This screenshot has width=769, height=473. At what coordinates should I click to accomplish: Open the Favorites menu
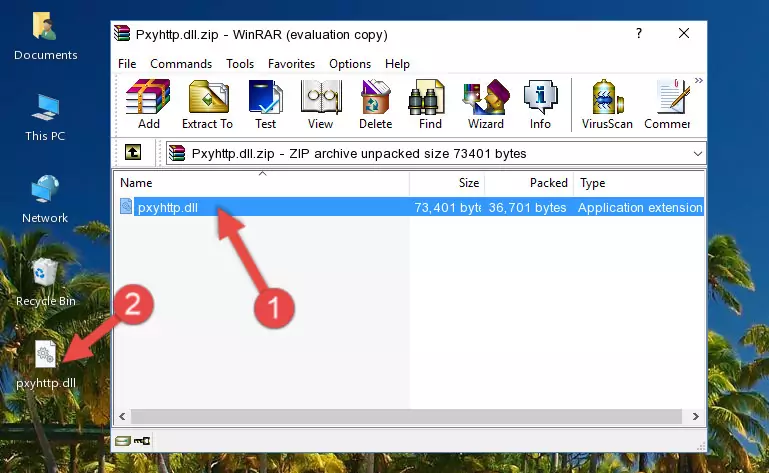coord(291,64)
